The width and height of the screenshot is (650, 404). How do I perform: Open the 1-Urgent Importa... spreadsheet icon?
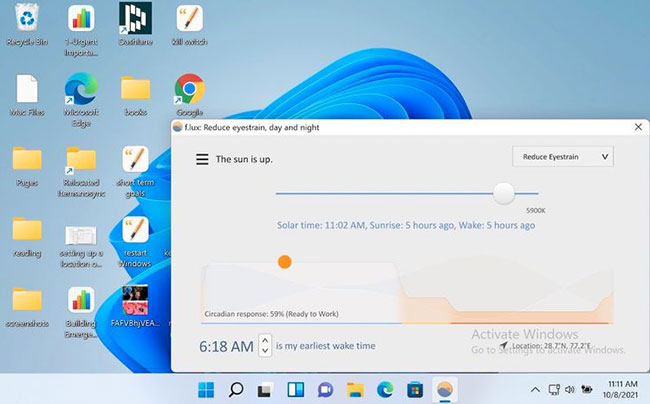81,30
